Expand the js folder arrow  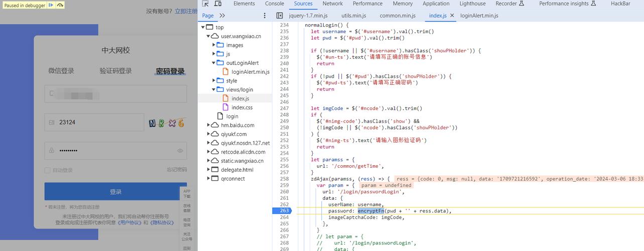pyautogui.click(x=214, y=54)
